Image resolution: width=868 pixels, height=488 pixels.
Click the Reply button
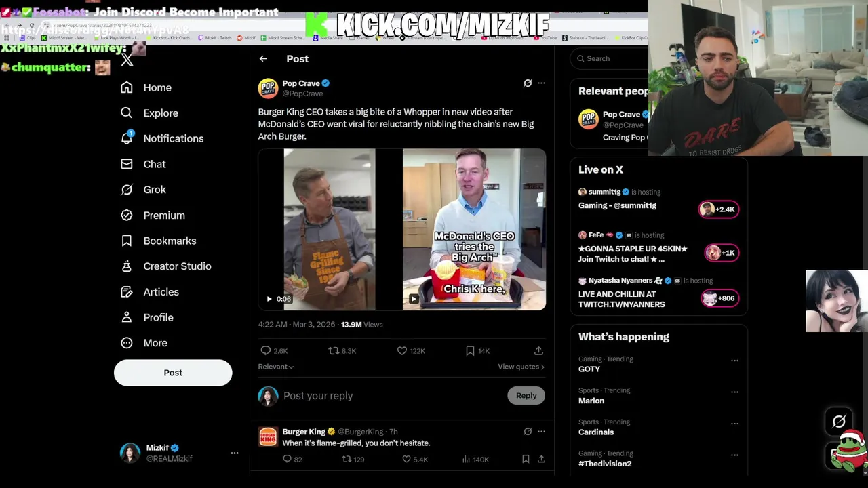pyautogui.click(x=526, y=396)
